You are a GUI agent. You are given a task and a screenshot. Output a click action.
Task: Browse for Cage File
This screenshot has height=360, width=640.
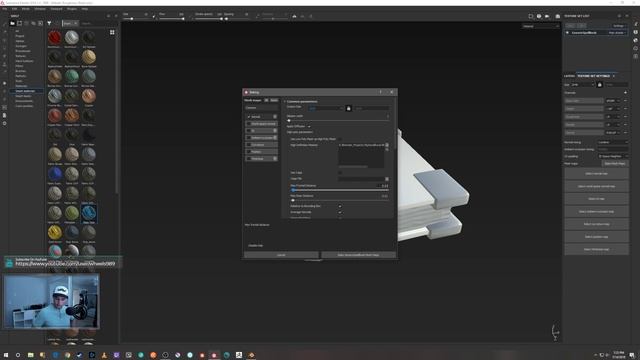tap(387, 179)
